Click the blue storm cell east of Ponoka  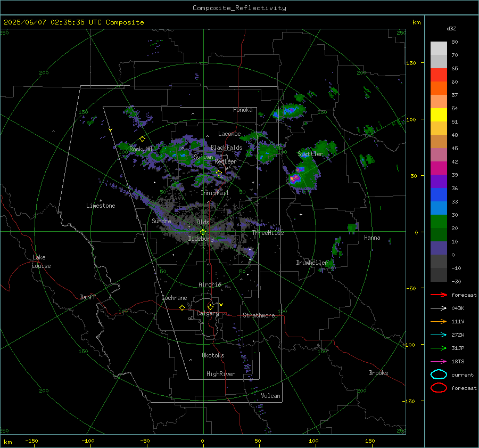(288, 111)
